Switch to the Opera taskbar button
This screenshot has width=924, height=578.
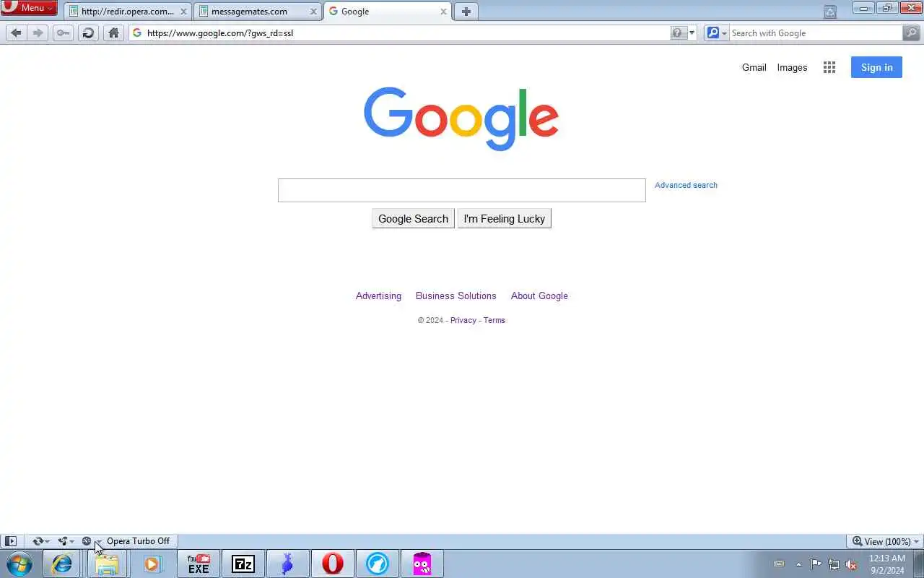[x=333, y=564]
